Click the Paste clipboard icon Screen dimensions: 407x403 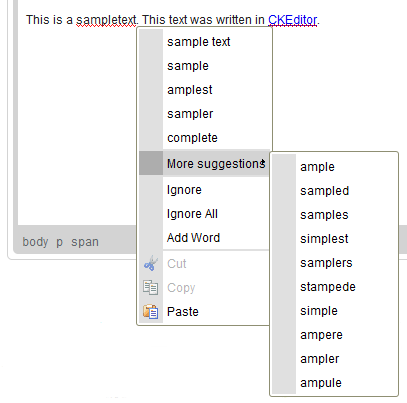point(151,312)
